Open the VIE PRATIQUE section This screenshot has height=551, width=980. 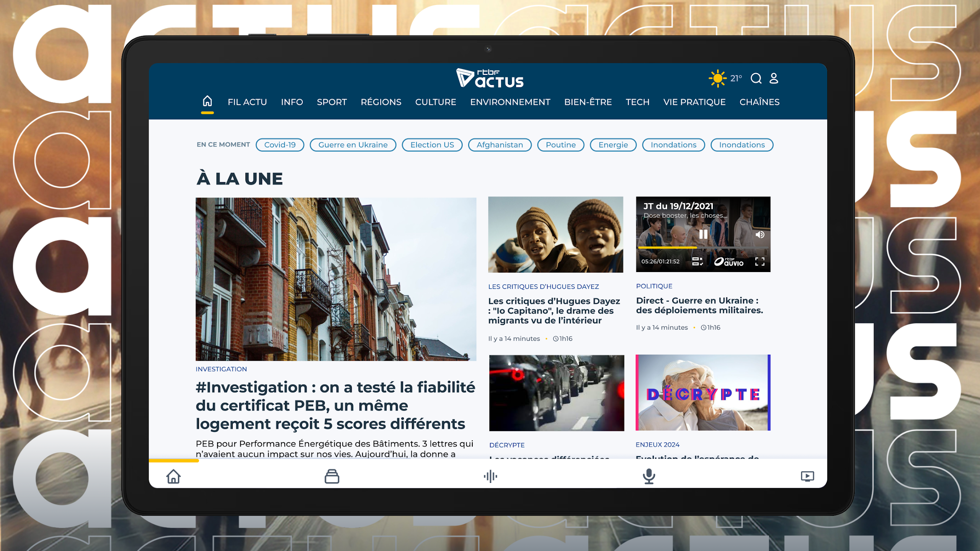pyautogui.click(x=694, y=102)
